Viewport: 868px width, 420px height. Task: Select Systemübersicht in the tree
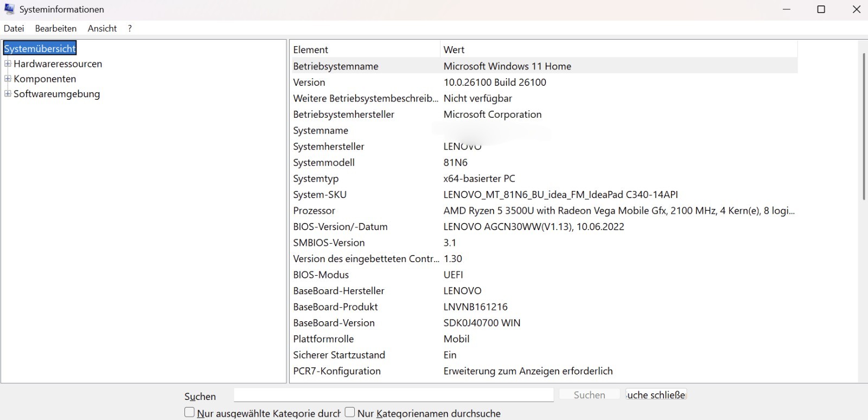pyautogui.click(x=40, y=48)
